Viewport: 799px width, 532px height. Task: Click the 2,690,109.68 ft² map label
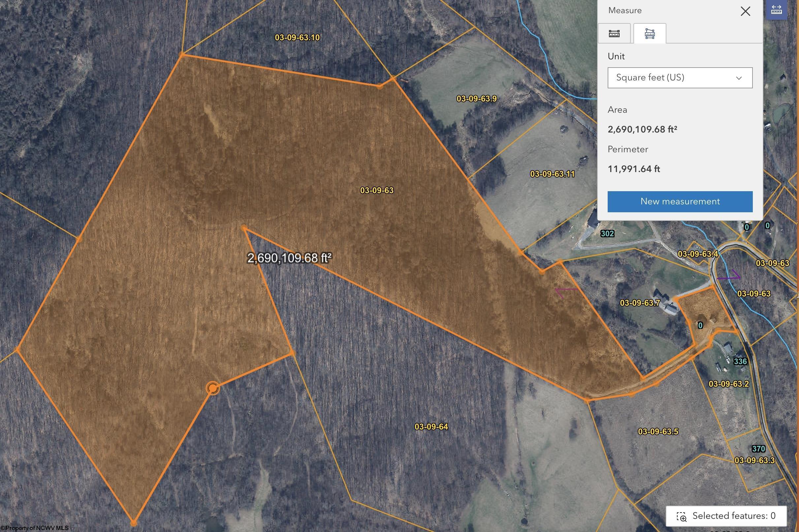click(289, 258)
